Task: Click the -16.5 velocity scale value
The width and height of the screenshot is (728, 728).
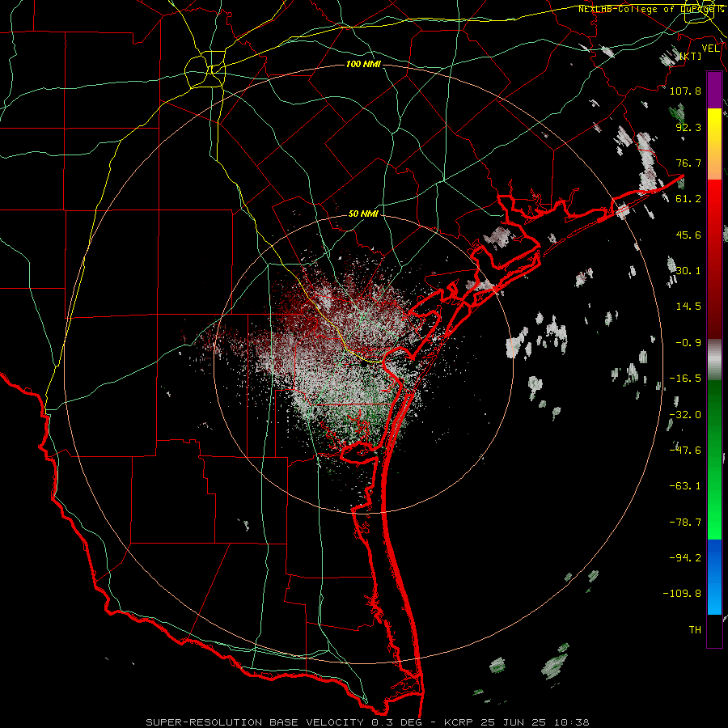Action: coord(685,379)
